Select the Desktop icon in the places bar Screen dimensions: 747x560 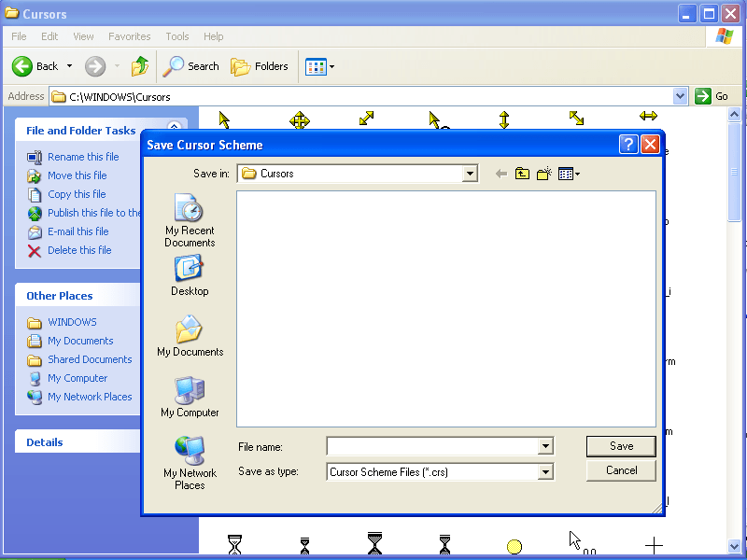click(189, 274)
